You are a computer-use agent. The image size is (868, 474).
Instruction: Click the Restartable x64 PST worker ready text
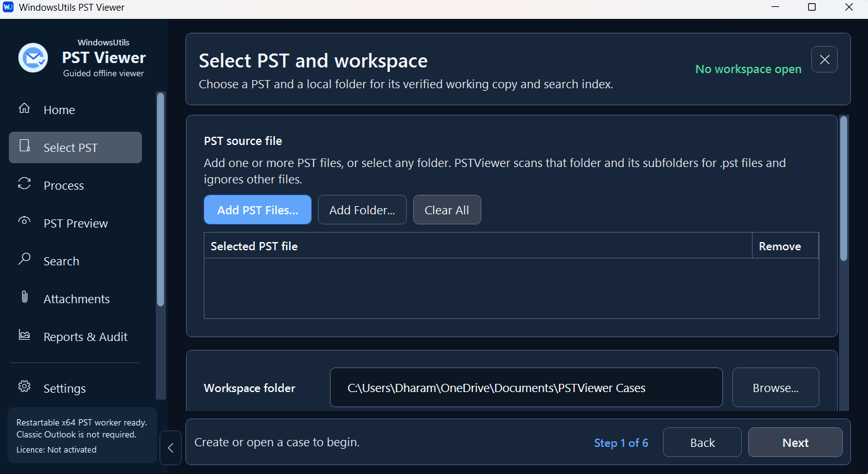click(x=82, y=422)
